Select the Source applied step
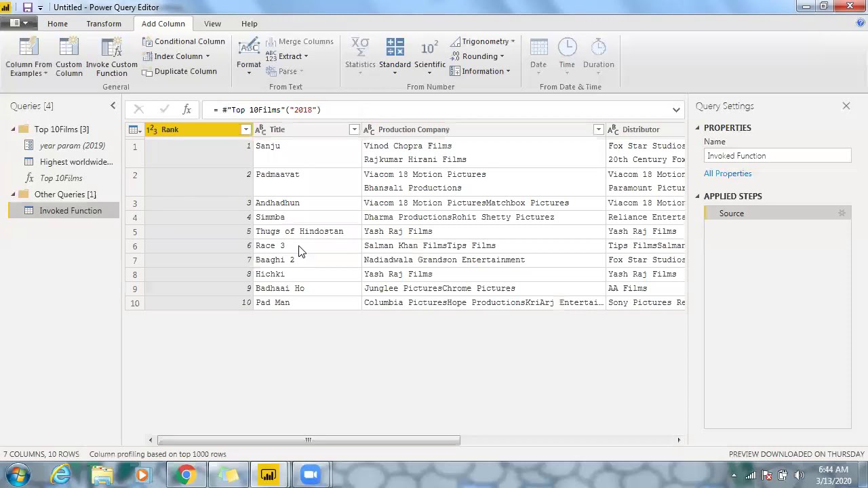The image size is (868, 488). tap(777, 213)
